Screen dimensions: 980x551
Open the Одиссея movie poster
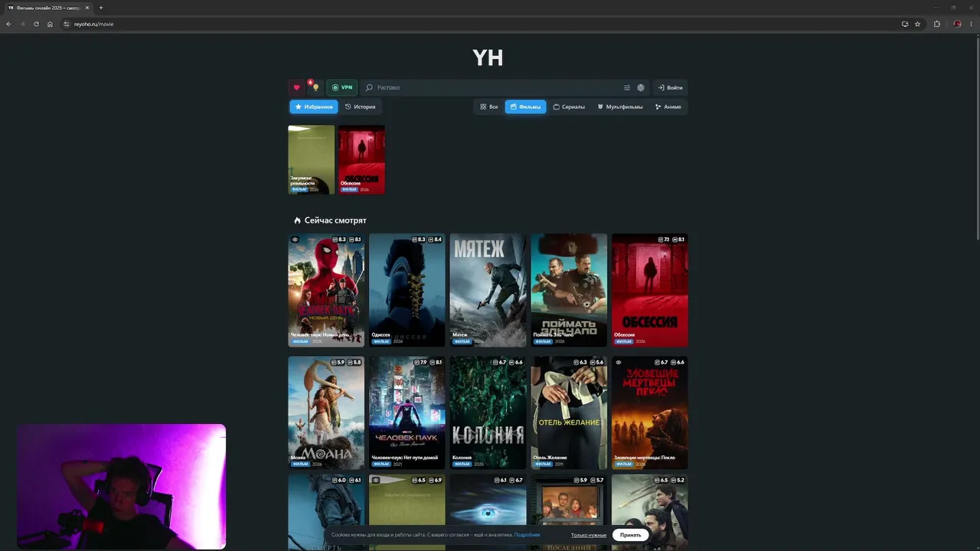pyautogui.click(x=407, y=290)
